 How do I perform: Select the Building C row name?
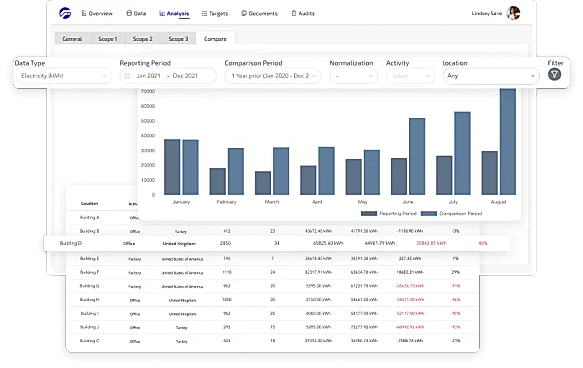click(90, 340)
